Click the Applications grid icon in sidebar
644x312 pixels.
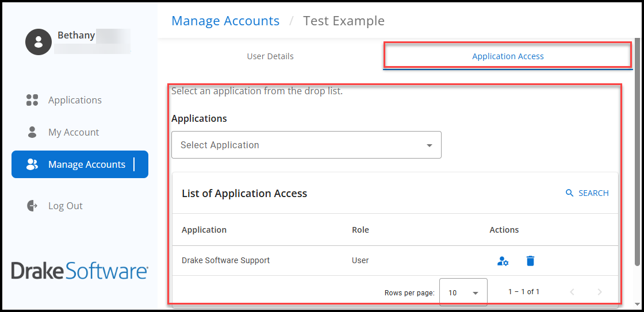point(32,100)
